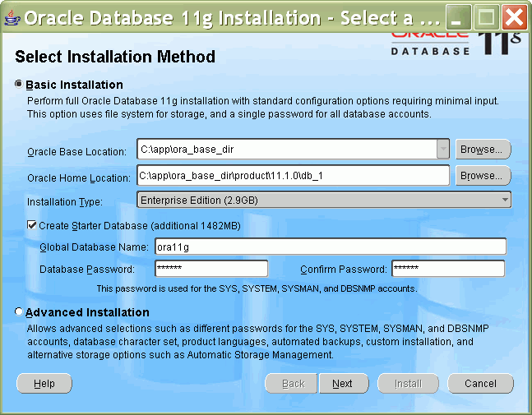Click the Select Installation Method heading
This screenshot has width=532, height=415.
click(x=115, y=57)
